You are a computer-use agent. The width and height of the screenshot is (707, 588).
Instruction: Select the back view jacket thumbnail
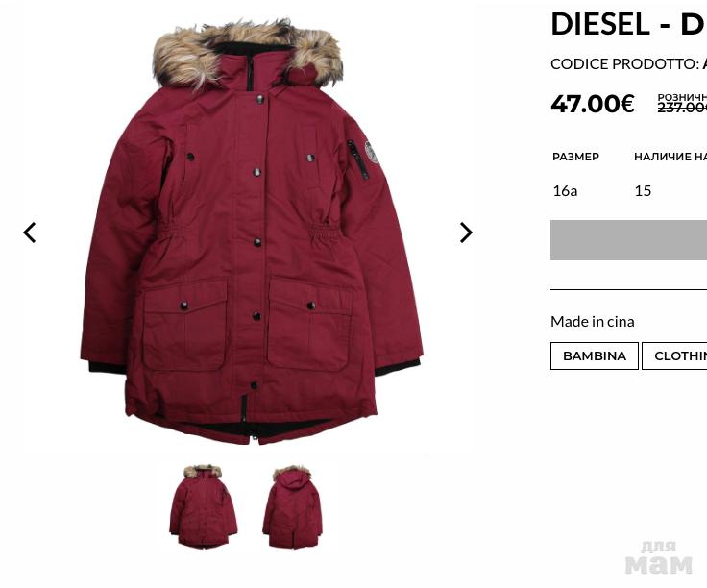pos(293,507)
